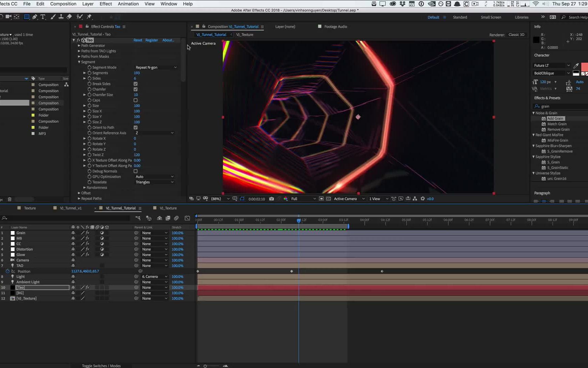Select the Clone Stamp tool
The width and height of the screenshot is (588, 368).
[62, 17]
